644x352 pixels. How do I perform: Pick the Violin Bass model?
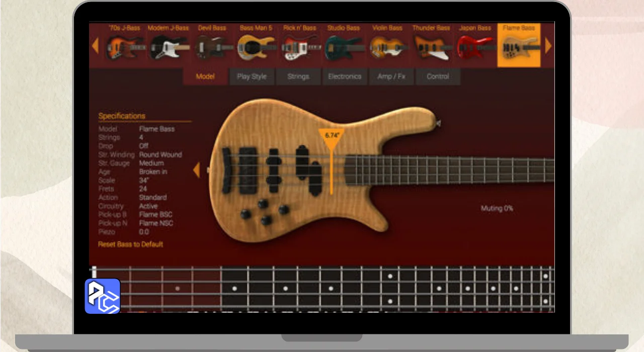coord(387,45)
